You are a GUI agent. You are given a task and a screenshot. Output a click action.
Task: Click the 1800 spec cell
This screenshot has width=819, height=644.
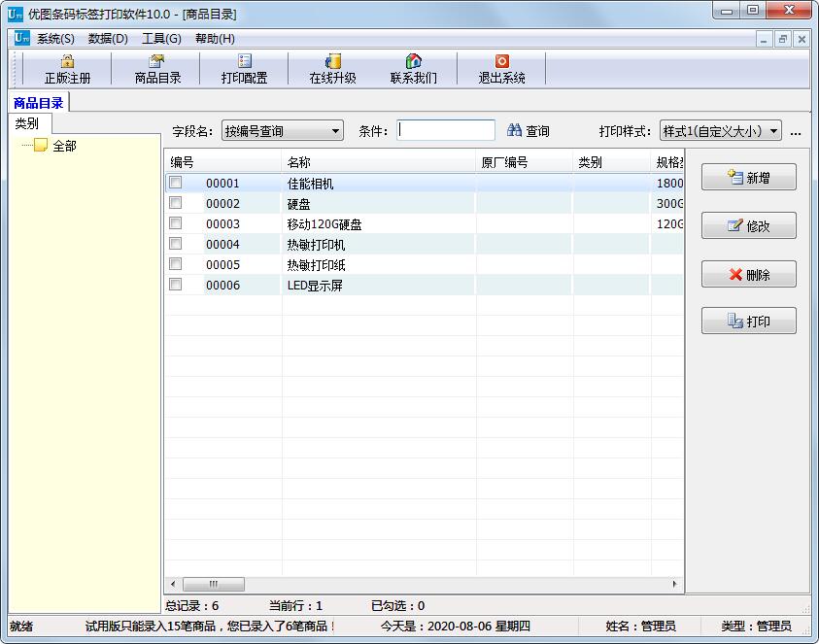click(x=669, y=184)
